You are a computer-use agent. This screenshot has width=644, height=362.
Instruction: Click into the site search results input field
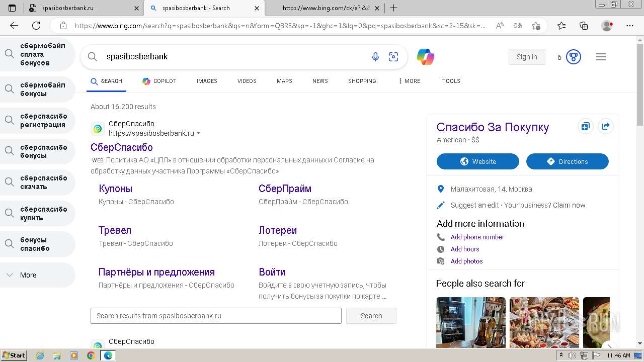point(216,316)
